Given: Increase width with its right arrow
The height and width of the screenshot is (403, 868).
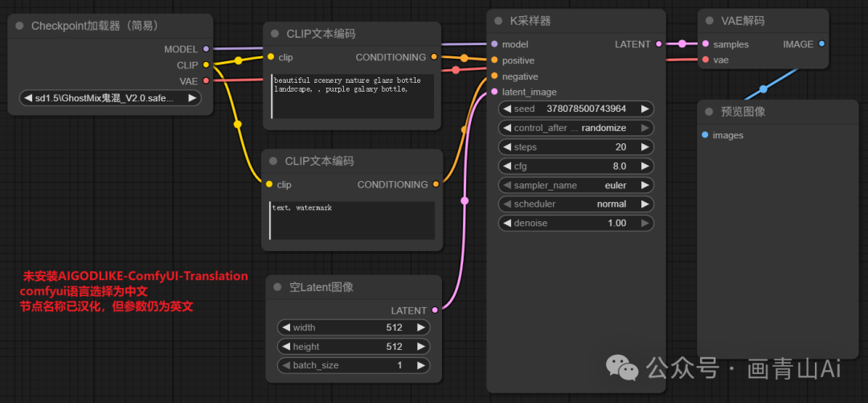Looking at the screenshot, I should [x=421, y=327].
